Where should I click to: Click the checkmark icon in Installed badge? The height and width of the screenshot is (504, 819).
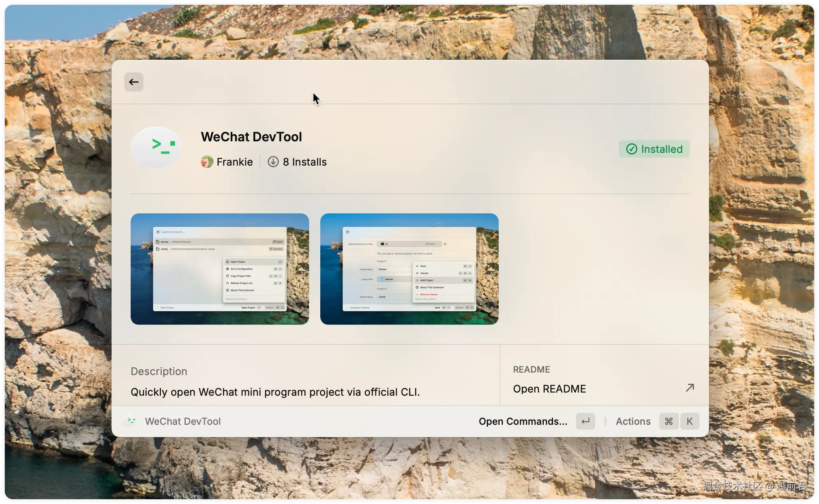point(632,149)
